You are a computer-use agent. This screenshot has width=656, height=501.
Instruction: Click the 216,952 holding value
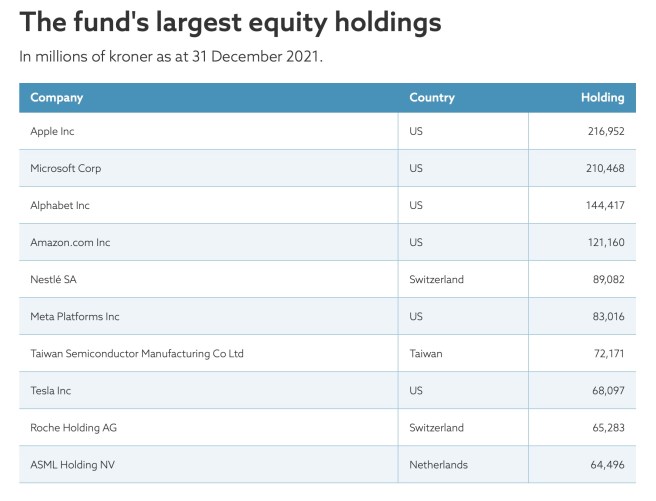(605, 131)
